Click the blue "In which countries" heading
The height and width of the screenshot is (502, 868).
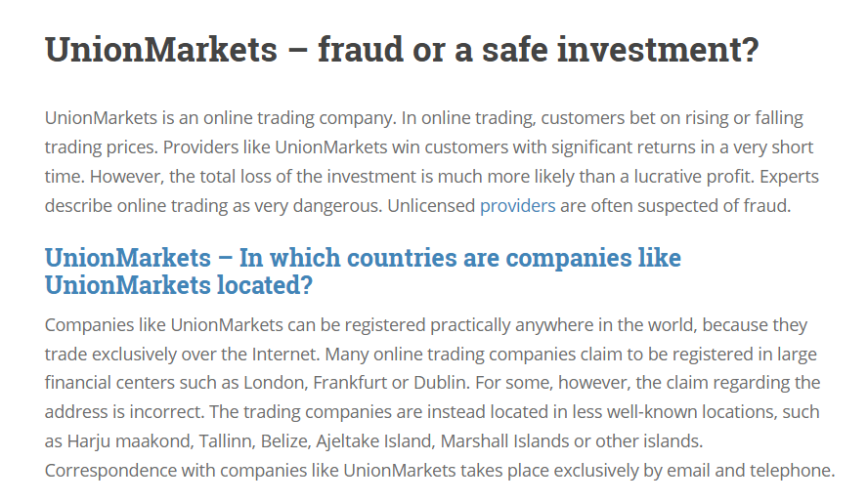coord(363,272)
